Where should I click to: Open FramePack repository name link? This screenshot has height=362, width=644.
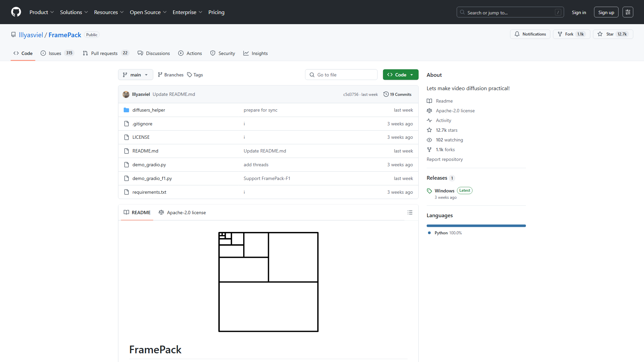click(65, 35)
